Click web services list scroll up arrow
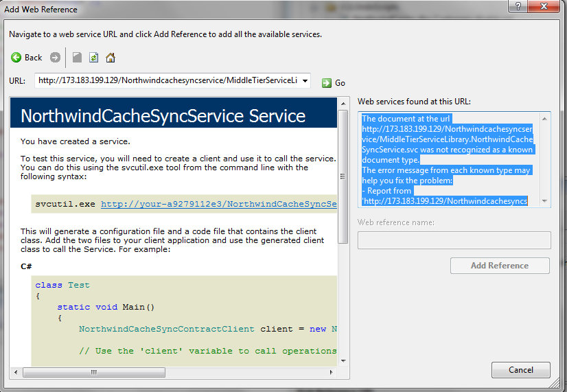 pyautogui.click(x=544, y=119)
